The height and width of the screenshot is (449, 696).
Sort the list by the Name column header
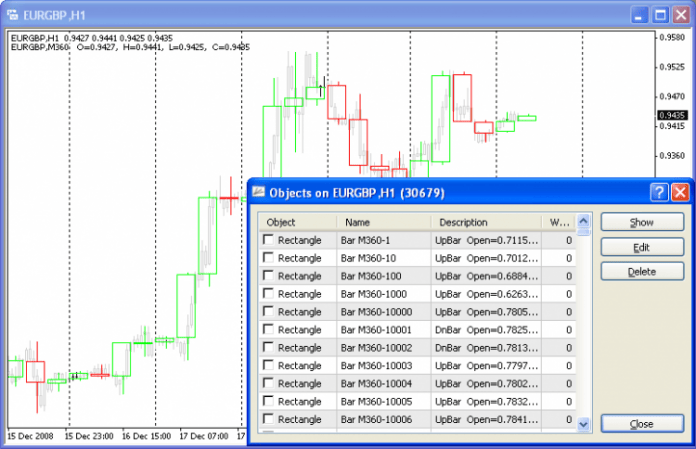coord(383,222)
